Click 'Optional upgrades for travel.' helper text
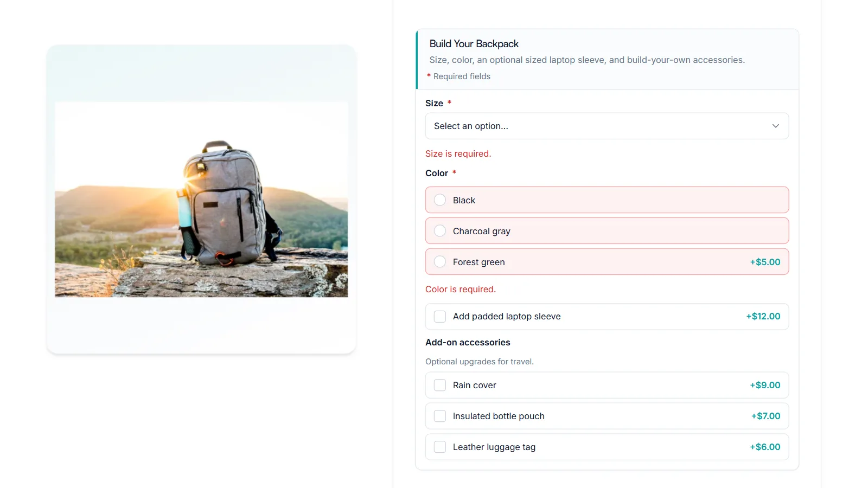 480,362
